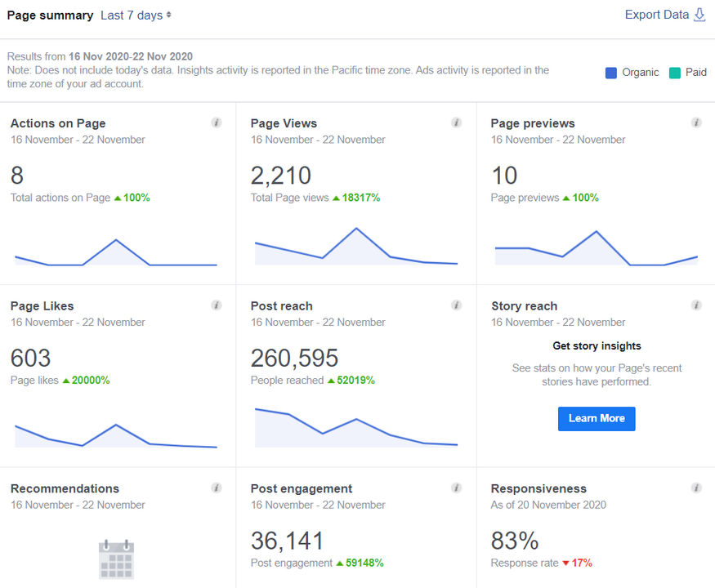The image size is (715, 588).
Task: Click the blue Organic legend swatch
Action: (611, 73)
